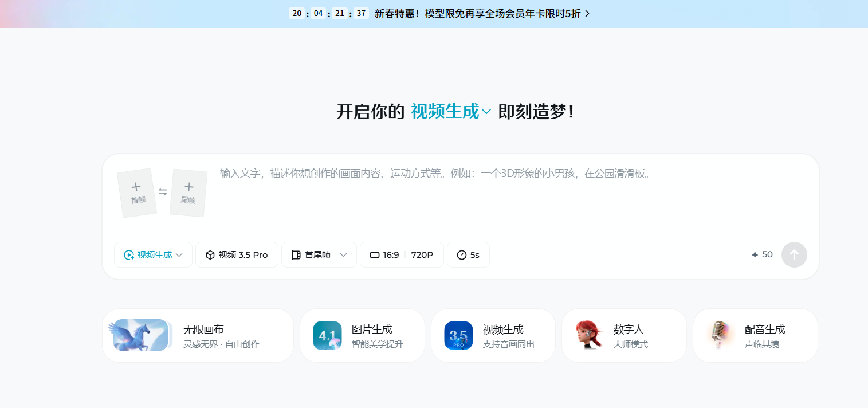Open the 配音生成 microphone card
The image size is (868, 408).
(719, 336)
